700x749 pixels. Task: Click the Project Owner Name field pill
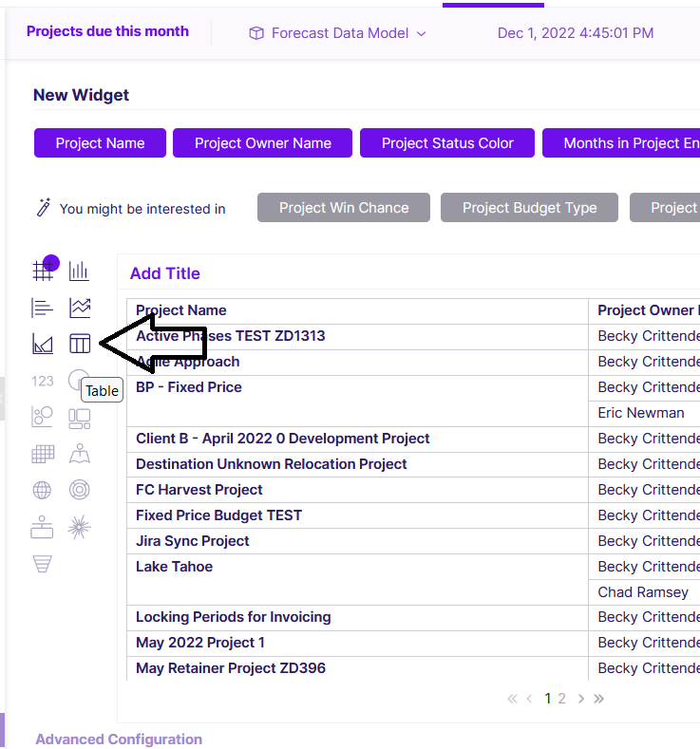click(x=263, y=142)
